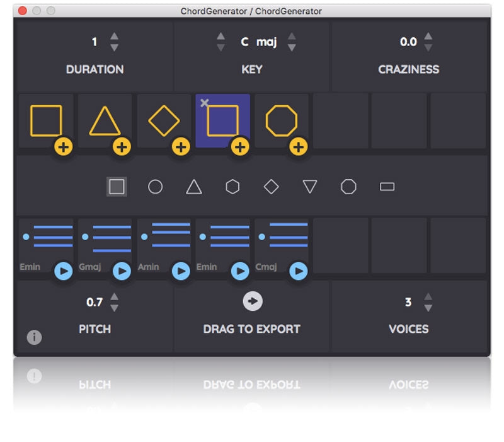Close the ChordGenerator window
The image size is (504, 442).
coord(23,11)
